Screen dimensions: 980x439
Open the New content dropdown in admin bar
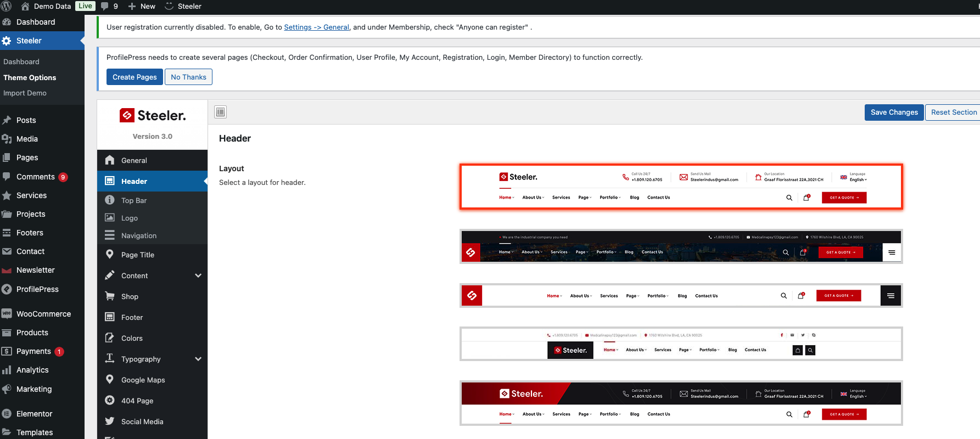(142, 6)
